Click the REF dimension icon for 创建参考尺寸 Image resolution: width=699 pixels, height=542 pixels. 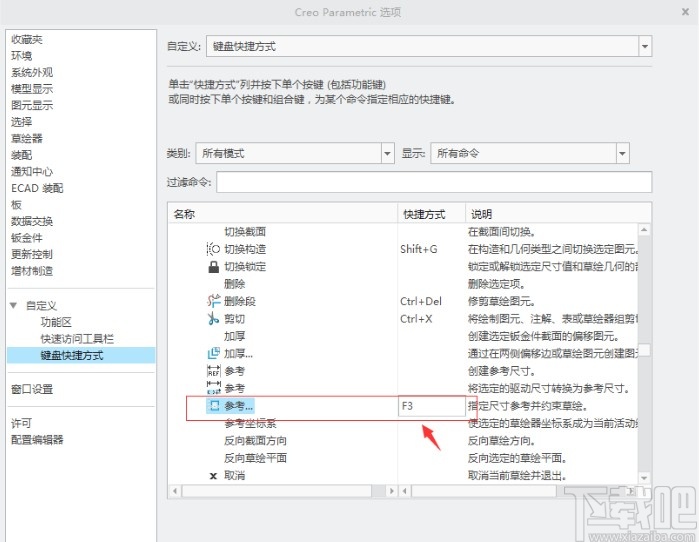(x=214, y=371)
